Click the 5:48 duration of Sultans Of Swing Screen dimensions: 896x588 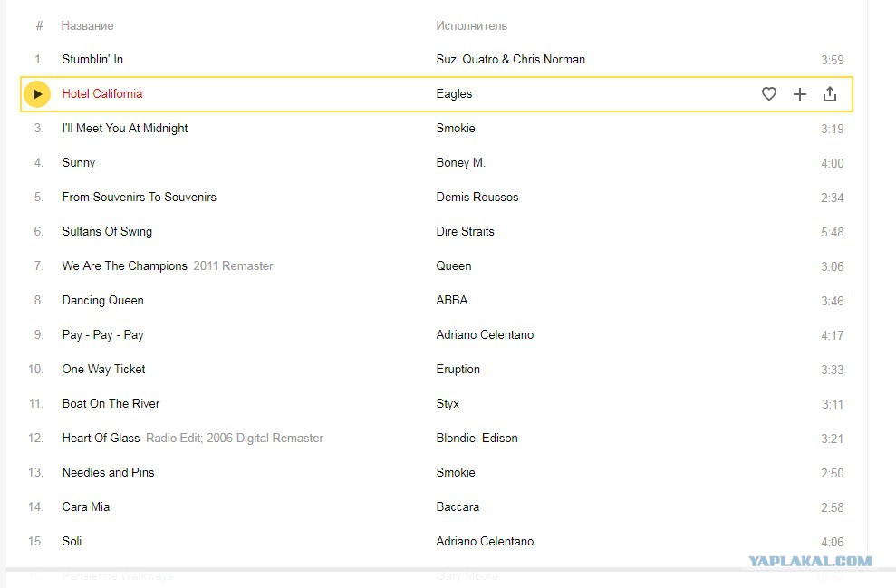pos(832,232)
